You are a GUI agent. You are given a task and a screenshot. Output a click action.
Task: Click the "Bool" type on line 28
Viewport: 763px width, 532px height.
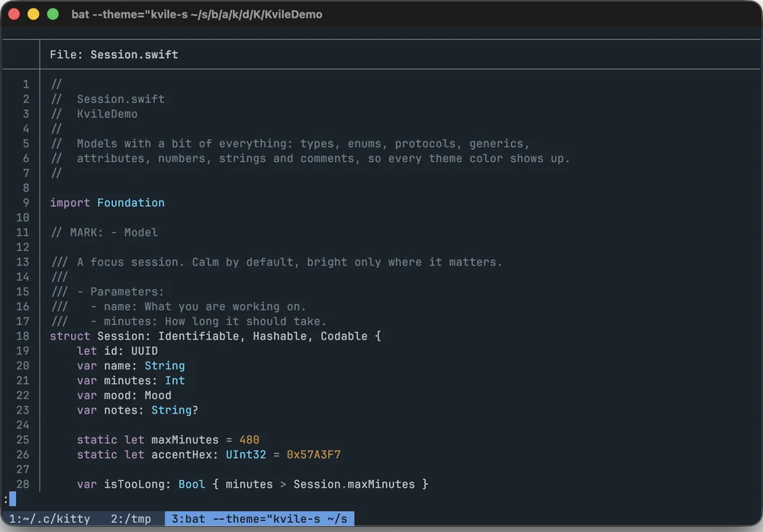point(192,485)
